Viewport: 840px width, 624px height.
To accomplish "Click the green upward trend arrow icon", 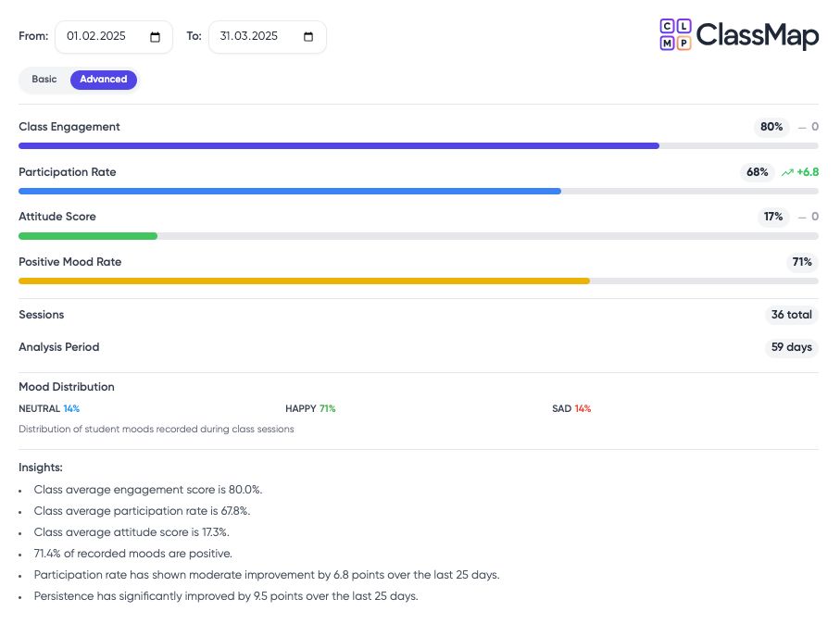I will tap(787, 172).
